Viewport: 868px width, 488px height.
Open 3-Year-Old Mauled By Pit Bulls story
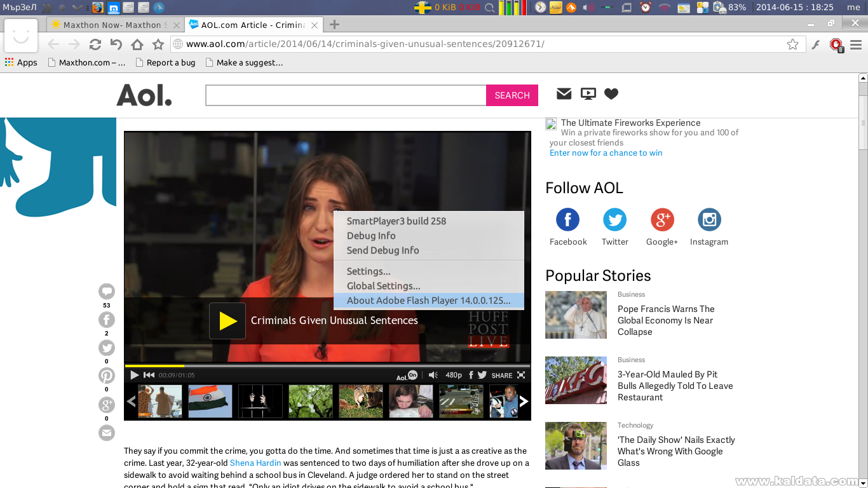[x=675, y=386]
